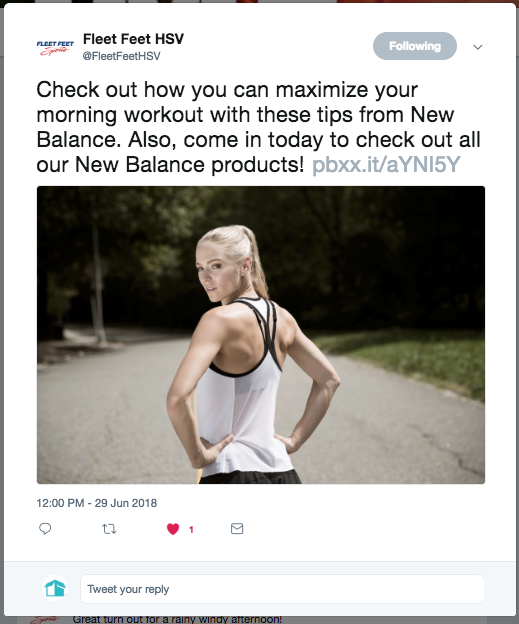Open the pbxx.it/aYNI5Y link
Viewport: 519px width, 624px height.
386,164
